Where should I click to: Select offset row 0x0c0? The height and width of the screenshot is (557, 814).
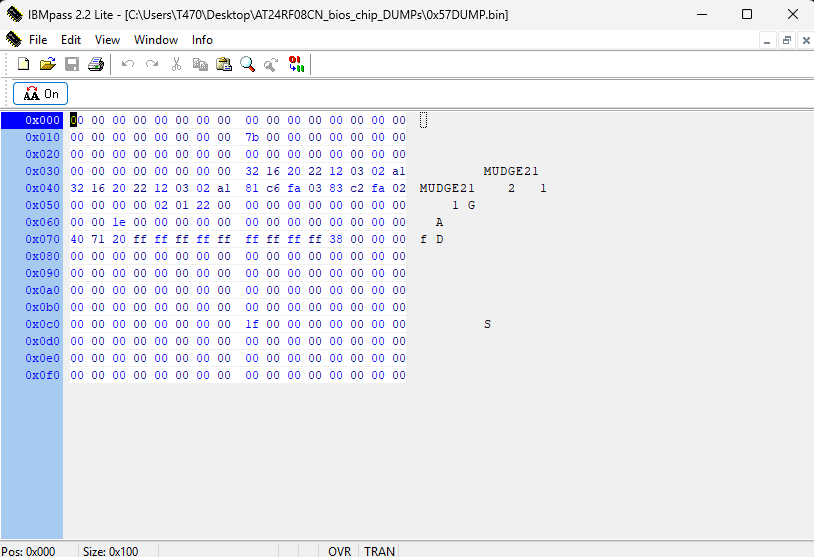(43, 324)
